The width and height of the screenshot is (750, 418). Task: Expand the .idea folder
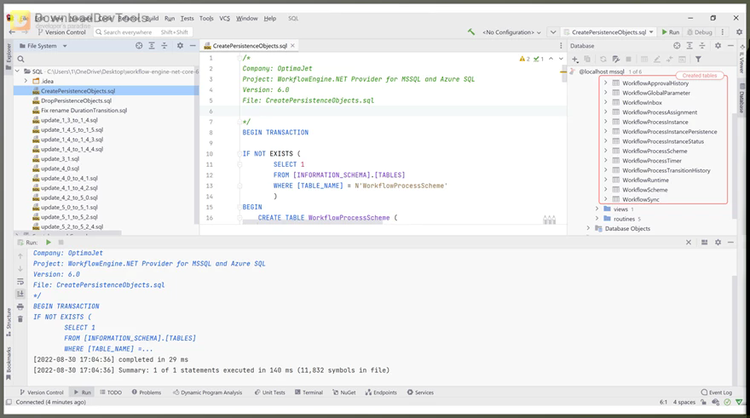coord(26,81)
